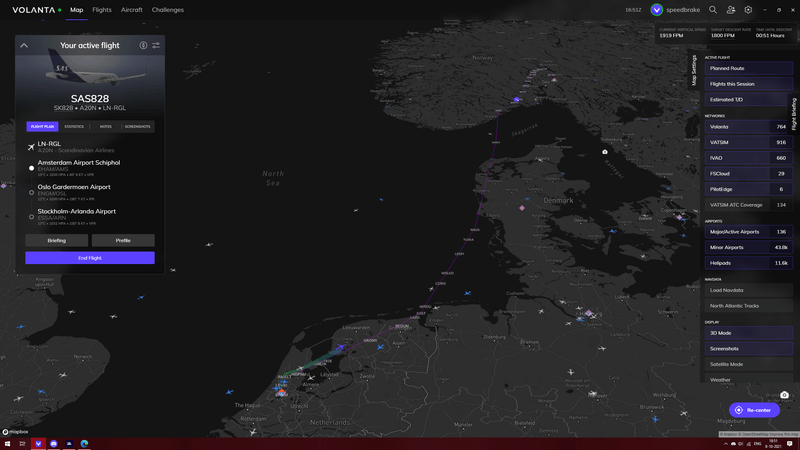The width and height of the screenshot is (800, 450).
Task: Click the purple own-aircraft icon on route
Action: 341,347
